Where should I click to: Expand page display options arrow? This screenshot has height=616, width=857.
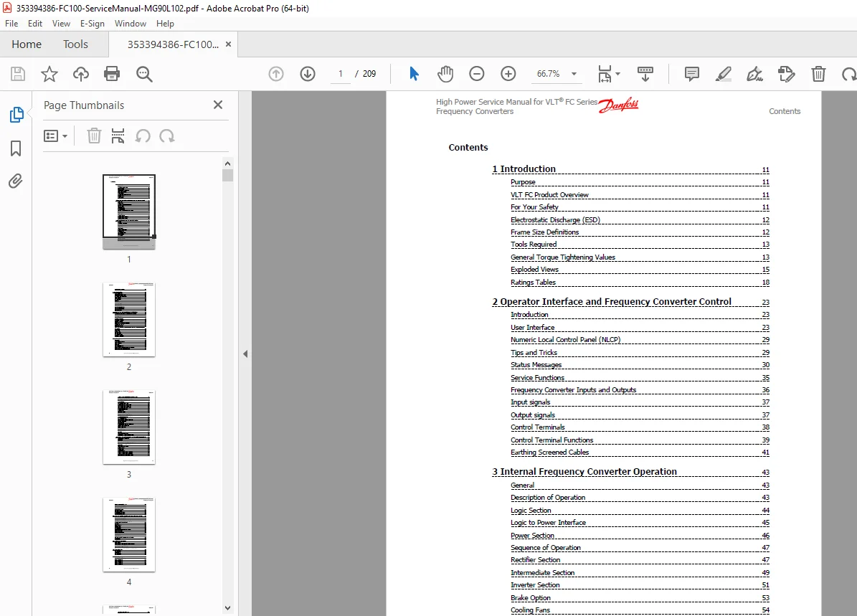pos(618,74)
